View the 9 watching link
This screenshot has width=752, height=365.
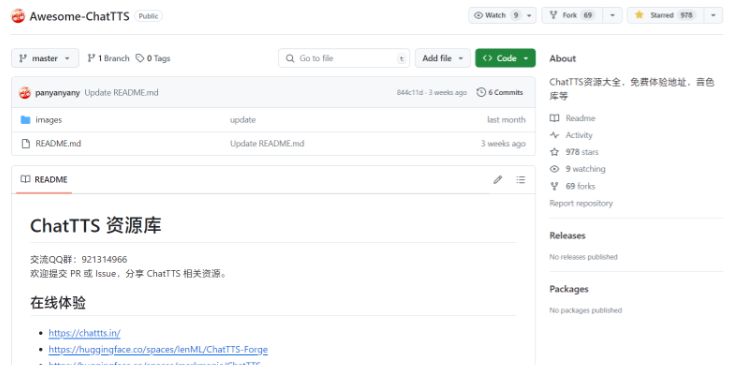click(x=577, y=169)
